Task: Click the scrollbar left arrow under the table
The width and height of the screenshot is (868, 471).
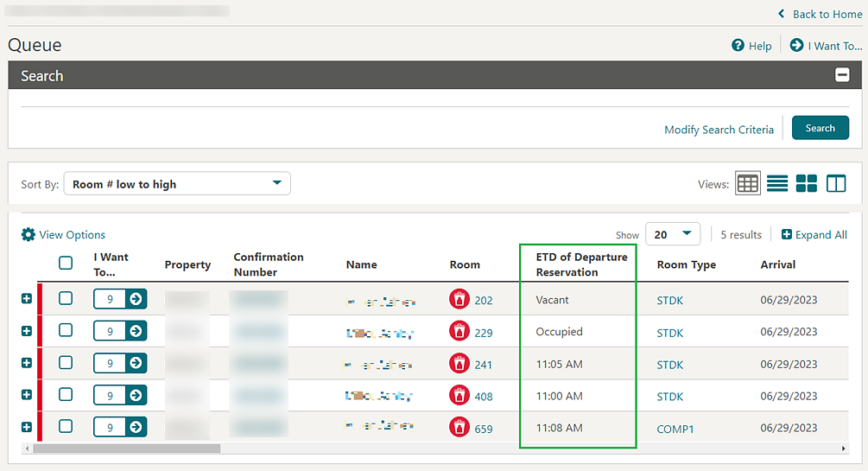Action: 27,449
